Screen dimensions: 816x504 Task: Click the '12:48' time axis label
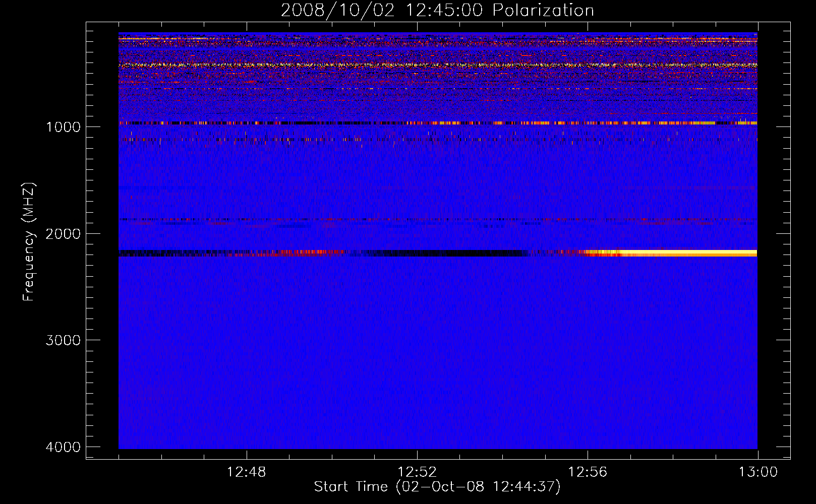tap(247, 472)
